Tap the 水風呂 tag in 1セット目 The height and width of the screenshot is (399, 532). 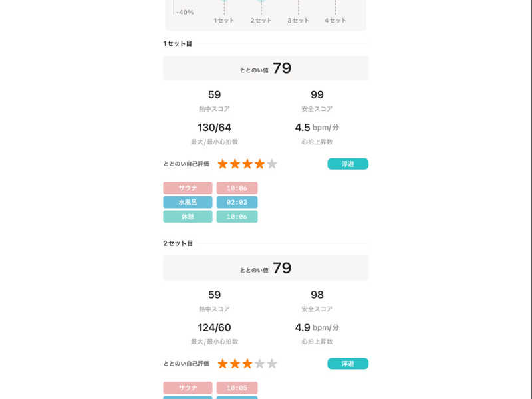coord(188,202)
